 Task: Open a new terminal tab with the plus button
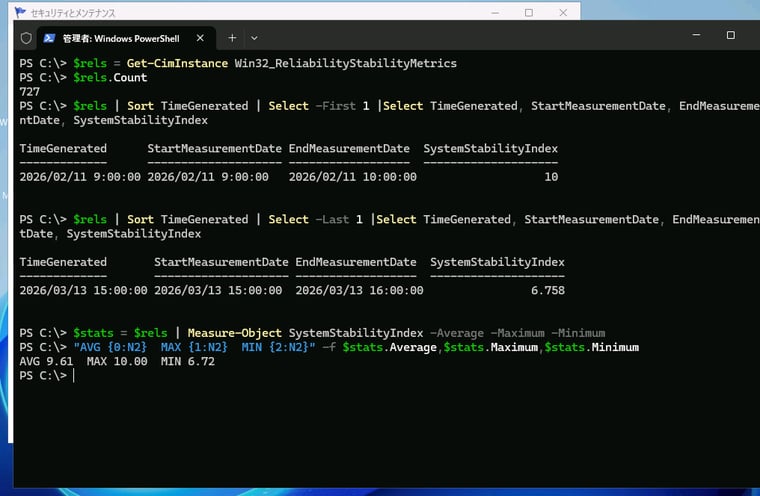[x=232, y=38]
